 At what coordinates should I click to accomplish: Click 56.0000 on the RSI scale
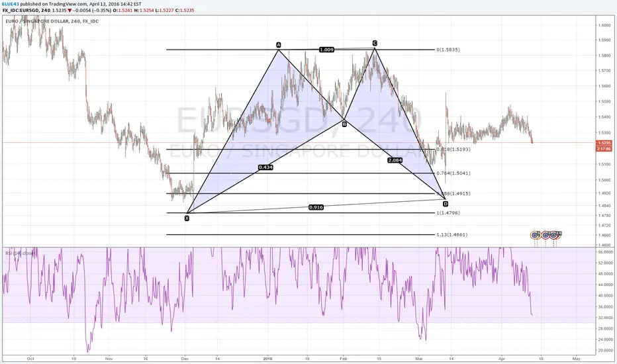(605, 252)
